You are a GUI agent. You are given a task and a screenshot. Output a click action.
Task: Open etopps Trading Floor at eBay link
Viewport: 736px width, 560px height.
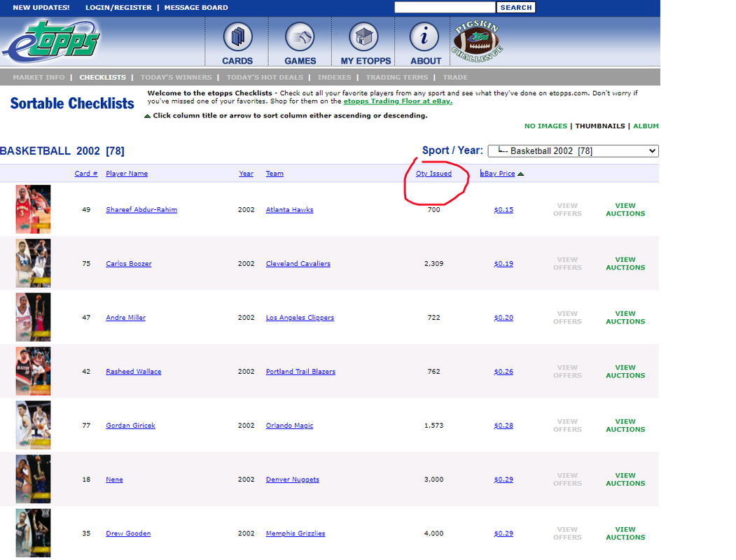(398, 101)
